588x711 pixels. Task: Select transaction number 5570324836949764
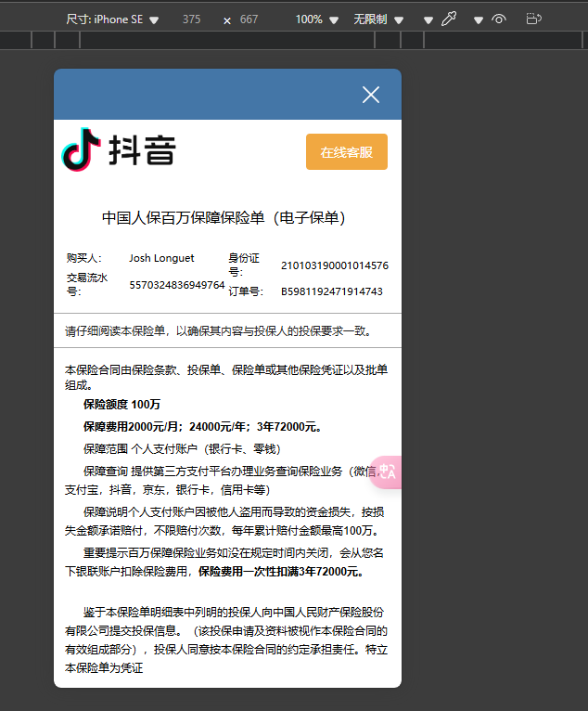pyautogui.click(x=176, y=285)
